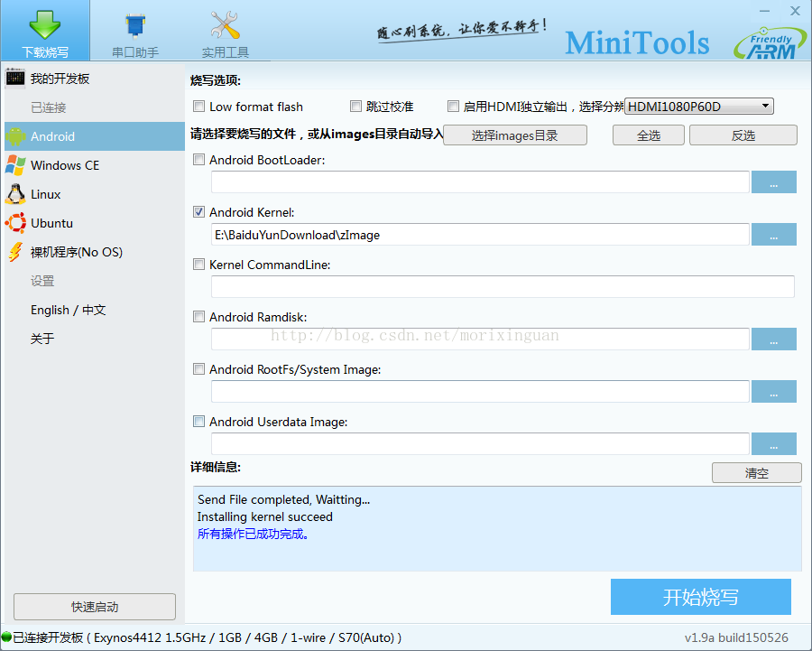Select the bare-metal No OS lightning icon
This screenshot has height=651, width=812.
[15, 252]
